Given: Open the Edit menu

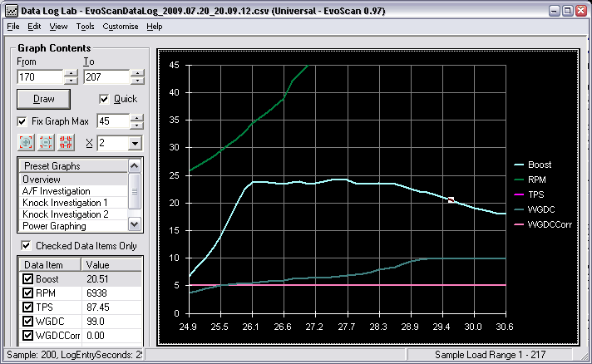Looking at the screenshot, I should click(x=34, y=27).
